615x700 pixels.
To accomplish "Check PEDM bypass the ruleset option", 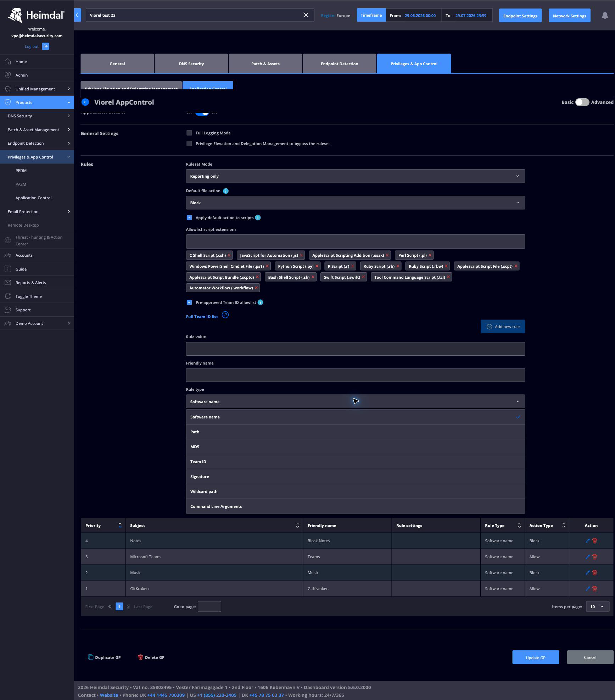I will (189, 144).
